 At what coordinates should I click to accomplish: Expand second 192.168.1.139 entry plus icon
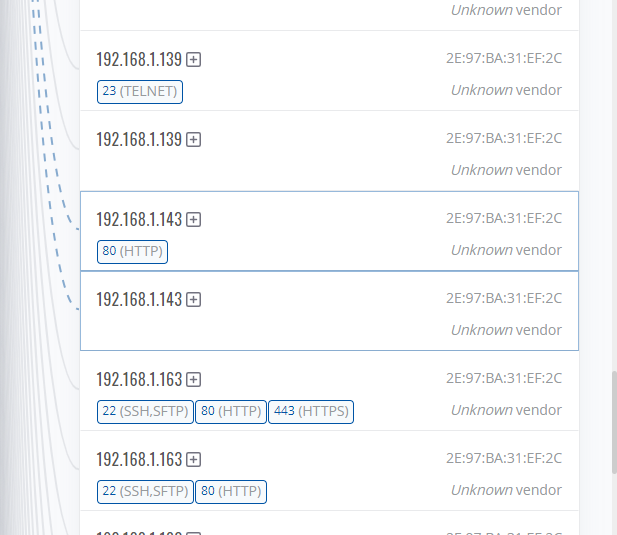pyautogui.click(x=193, y=140)
